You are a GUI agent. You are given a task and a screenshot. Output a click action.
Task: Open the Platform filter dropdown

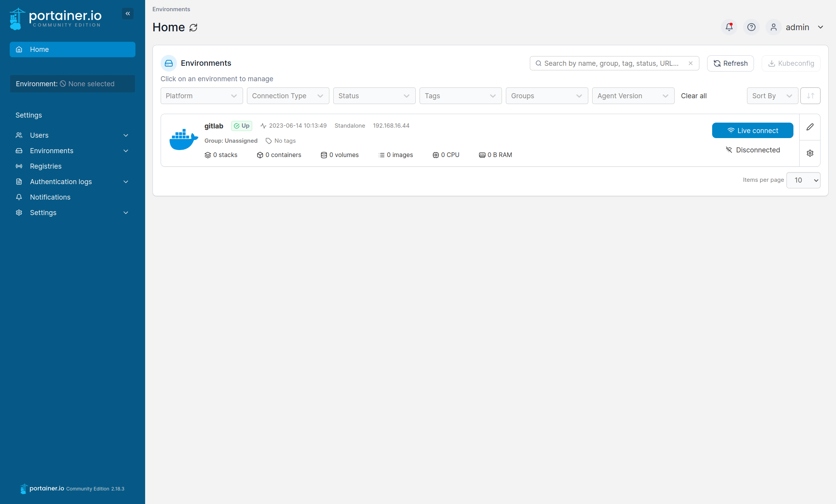click(x=201, y=96)
